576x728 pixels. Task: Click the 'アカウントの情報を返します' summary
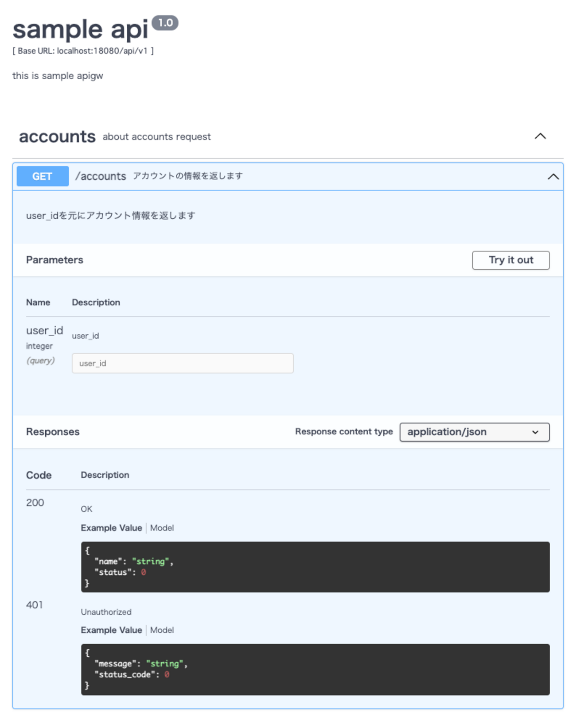(x=188, y=176)
